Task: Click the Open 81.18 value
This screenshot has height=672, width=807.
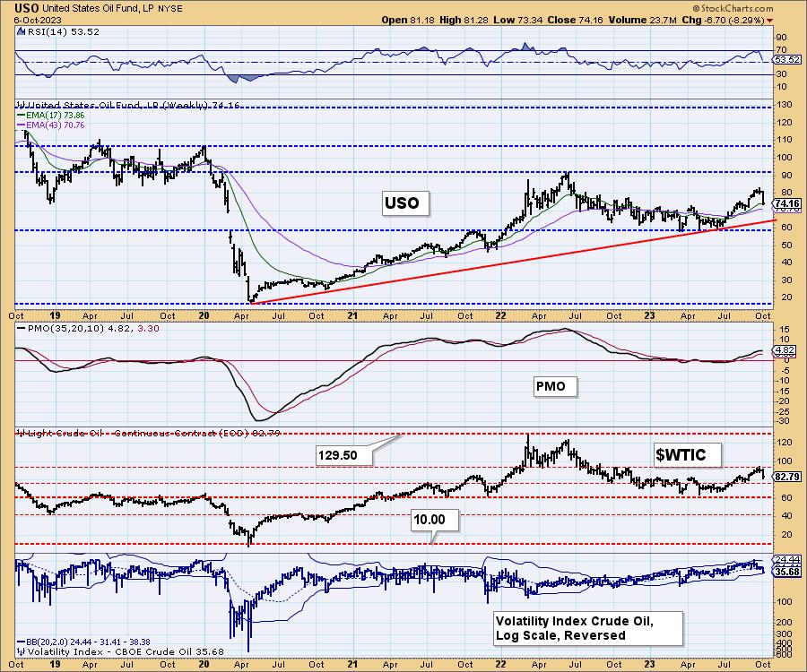Action: [408, 20]
